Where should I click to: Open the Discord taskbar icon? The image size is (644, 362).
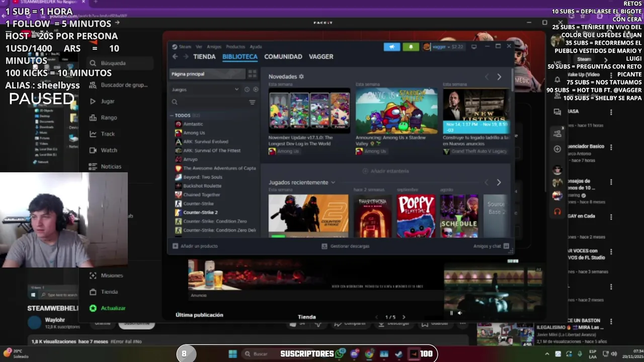pos(355,354)
